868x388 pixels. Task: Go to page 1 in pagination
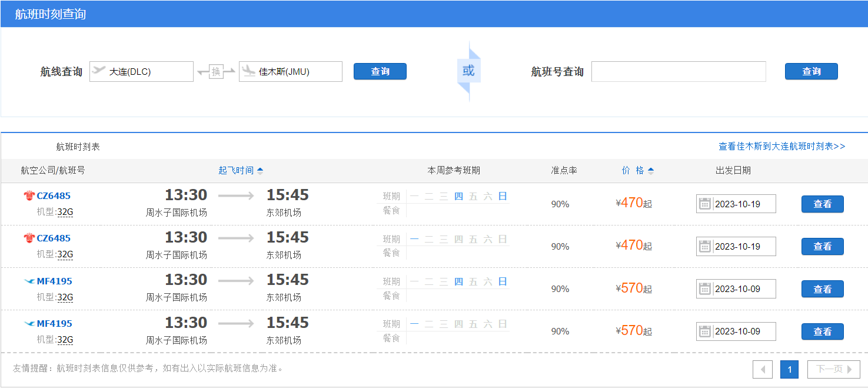[x=790, y=369]
